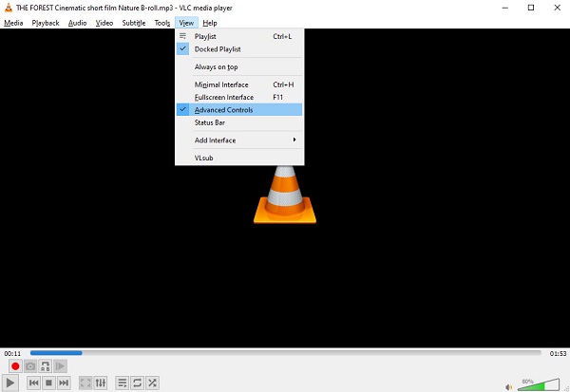This screenshot has height=392, width=570.
Task: Maximize the VLC window
Action: click(x=531, y=8)
